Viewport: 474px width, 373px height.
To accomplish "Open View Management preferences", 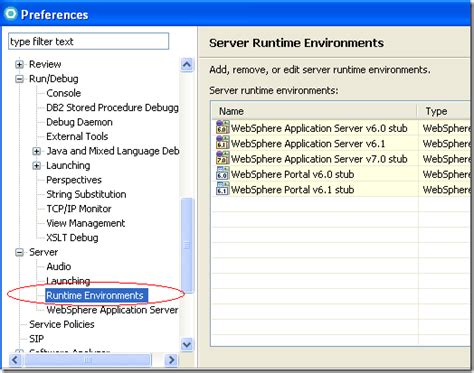I will (86, 223).
